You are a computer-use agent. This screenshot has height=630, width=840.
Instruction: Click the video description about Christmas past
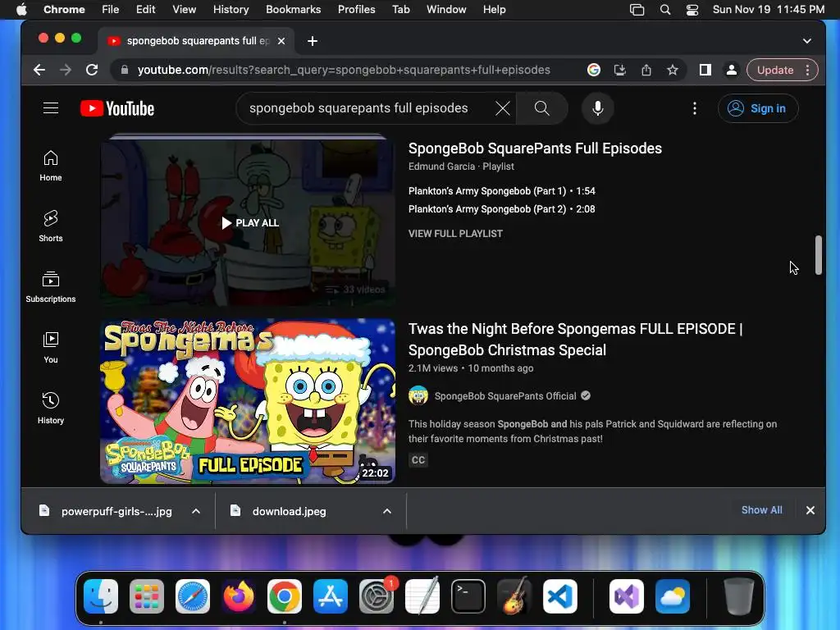point(592,431)
